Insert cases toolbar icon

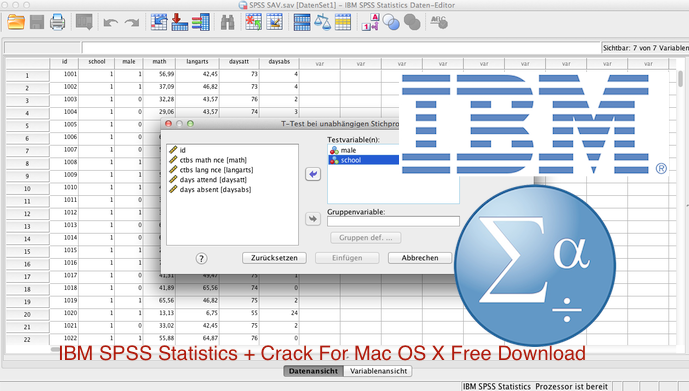click(254, 22)
